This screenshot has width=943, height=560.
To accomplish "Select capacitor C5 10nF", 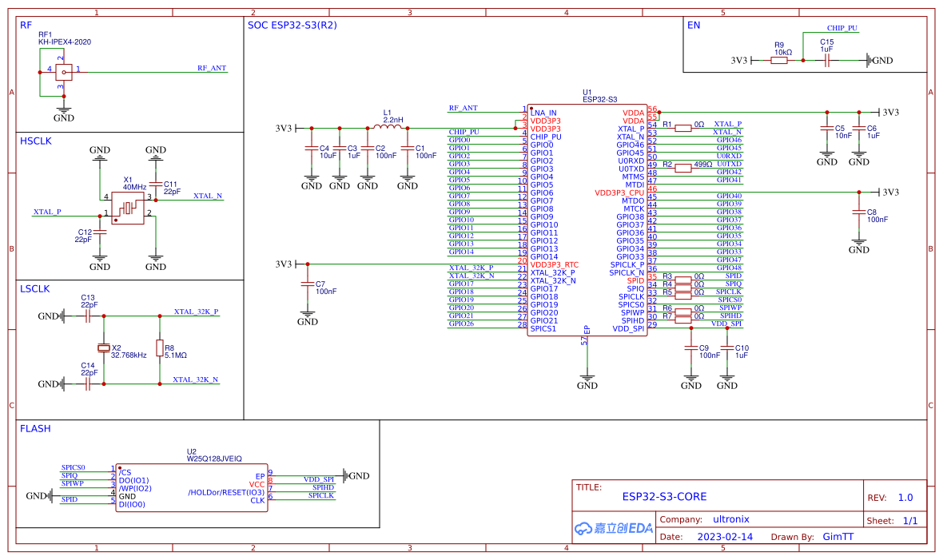I will [827, 128].
